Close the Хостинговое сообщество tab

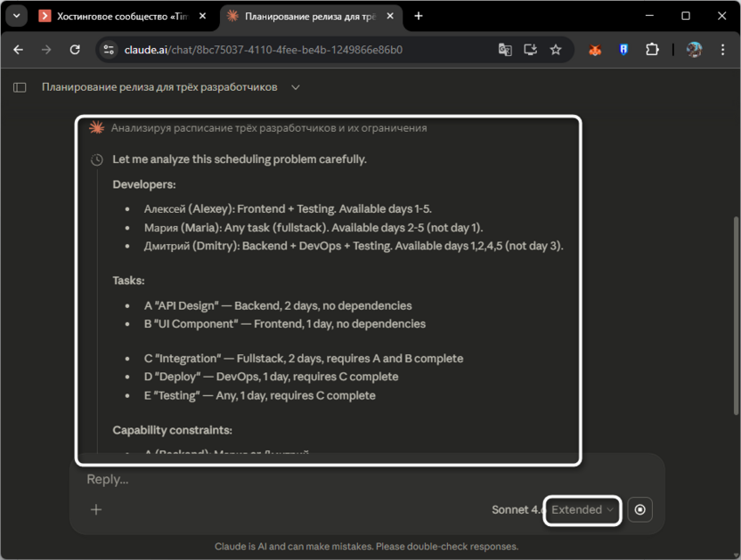pos(202,16)
